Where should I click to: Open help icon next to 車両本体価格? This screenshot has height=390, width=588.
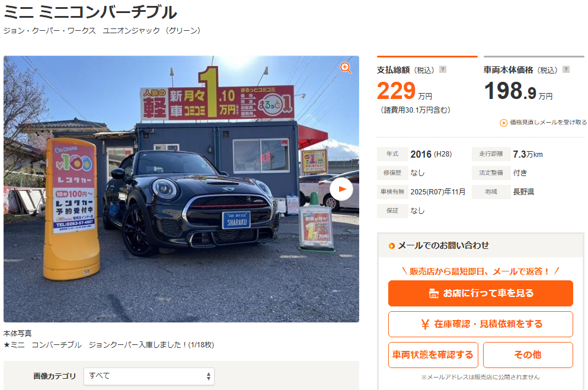click(x=566, y=69)
